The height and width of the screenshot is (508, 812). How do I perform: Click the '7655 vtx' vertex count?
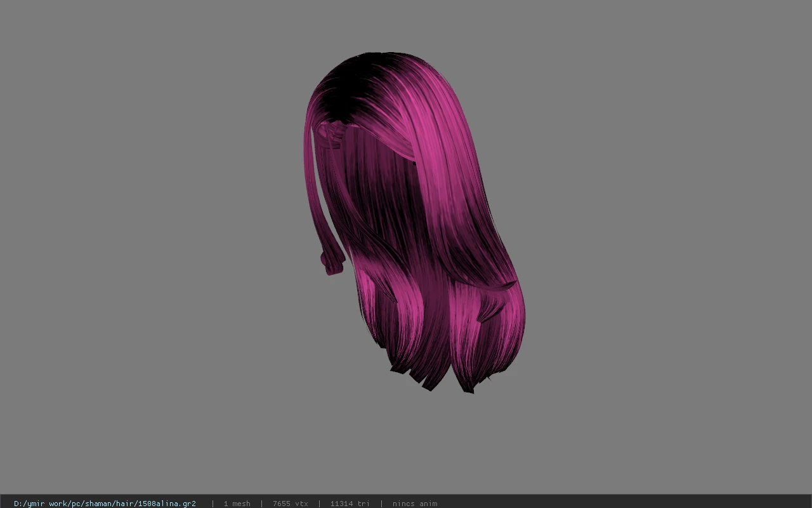(290, 504)
